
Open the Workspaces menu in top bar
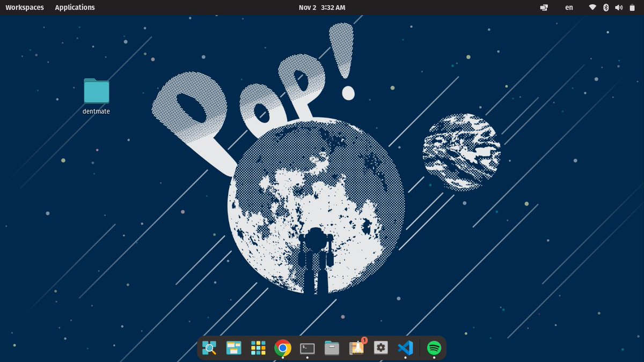(x=25, y=8)
